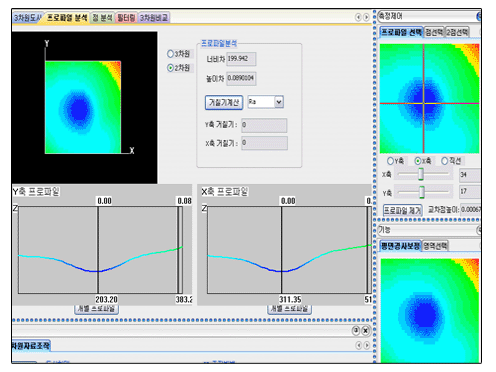Click the Y축 프로파일 title
496x372 pixels.
point(36,192)
